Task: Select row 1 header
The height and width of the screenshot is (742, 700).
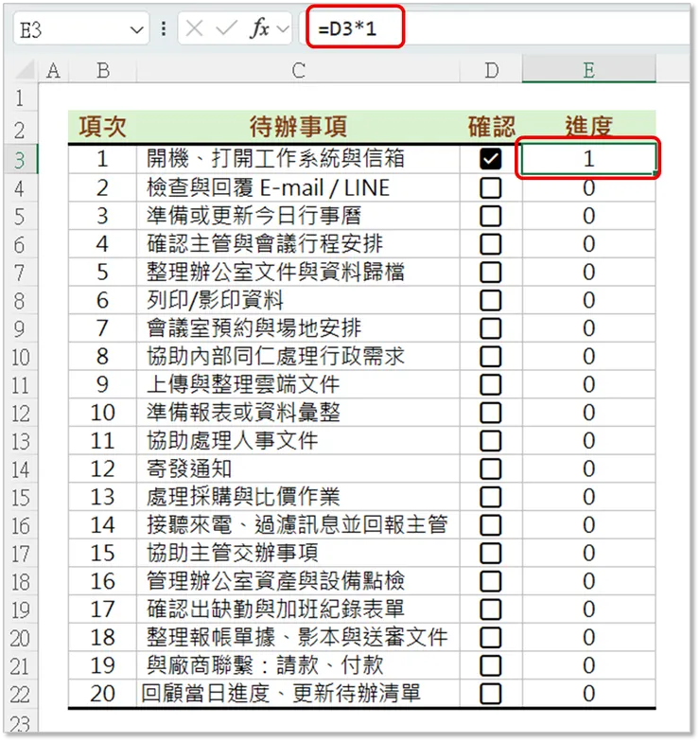Action: point(20,98)
